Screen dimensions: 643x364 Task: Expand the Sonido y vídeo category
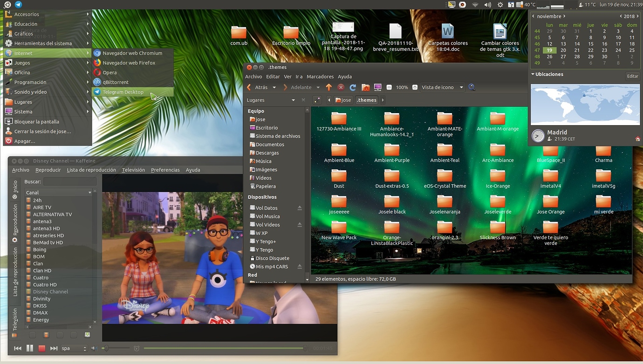[48, 92]
